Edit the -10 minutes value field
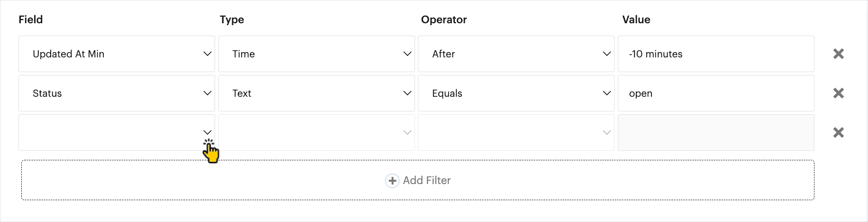The width and height of the screenshot is (868, 222). click(716, 54)
